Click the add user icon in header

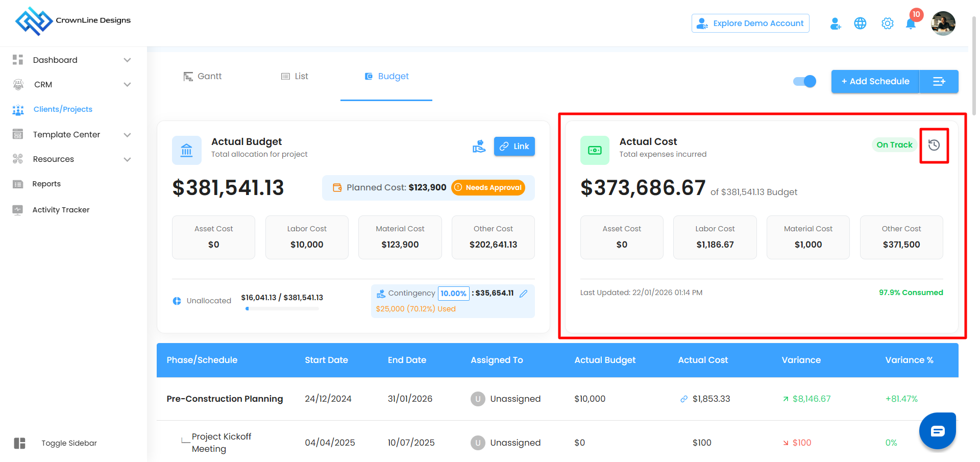pos(835,23)
